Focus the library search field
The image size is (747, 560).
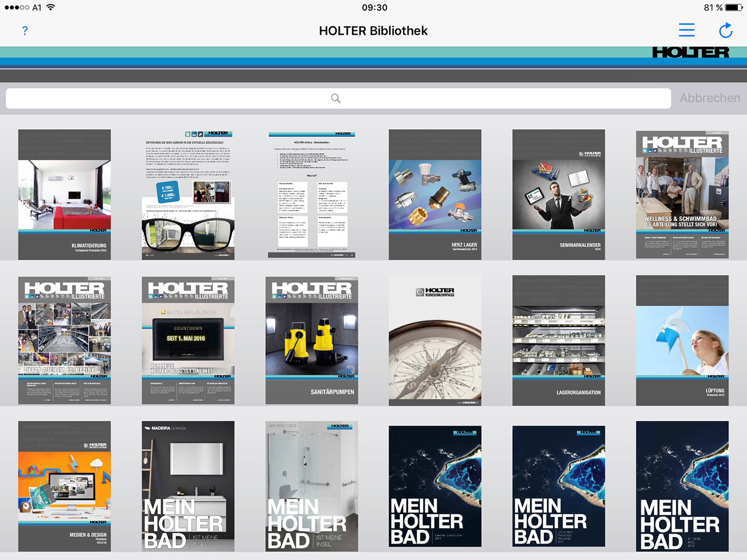(x=338, y=99)
